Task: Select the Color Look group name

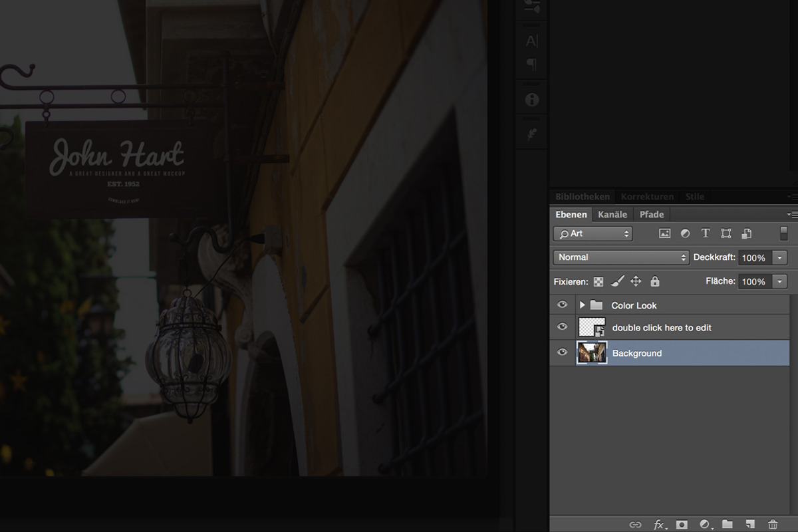Action: [x=634, y=305]
